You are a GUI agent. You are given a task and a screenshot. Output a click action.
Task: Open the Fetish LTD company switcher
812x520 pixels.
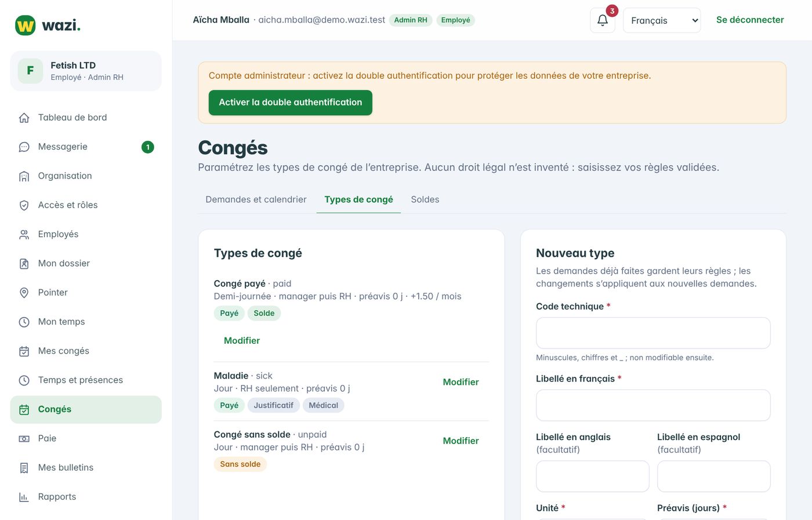86,71
